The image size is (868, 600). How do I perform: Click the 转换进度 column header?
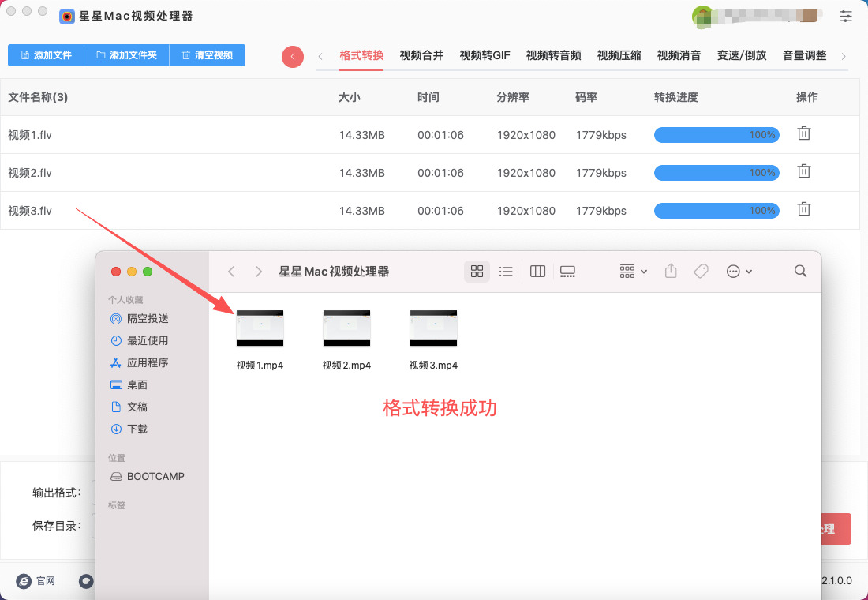[x=676, y=98]
